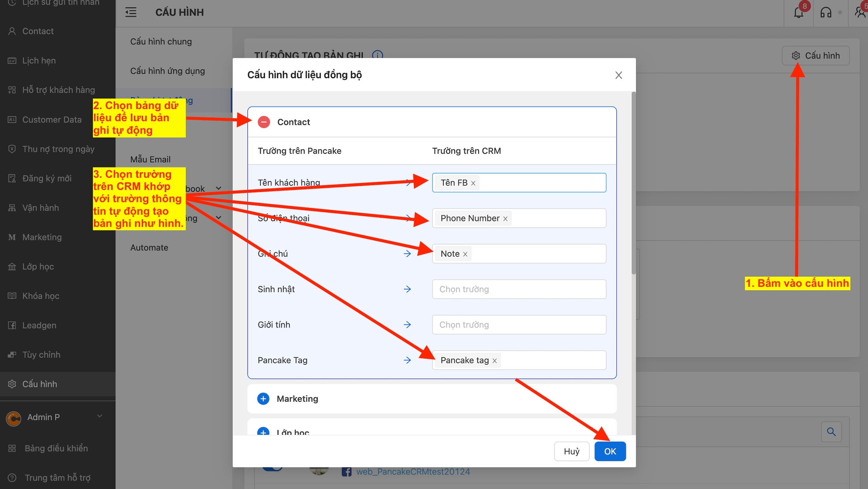The width and height of the screenshot is (868, 489).
Task: Click the dialog's vertical scrollbar
Action: [633, 183]
